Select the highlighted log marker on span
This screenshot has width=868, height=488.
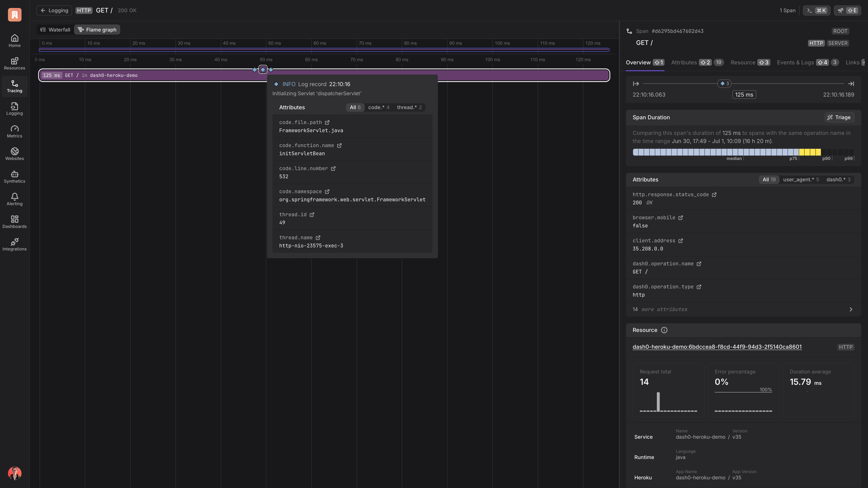tap(263, 70)
